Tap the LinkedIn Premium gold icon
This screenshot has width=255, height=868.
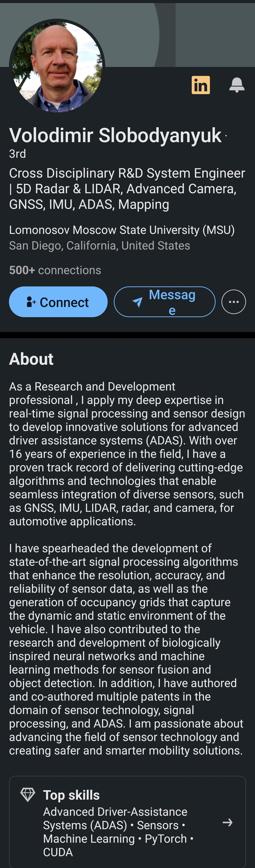[x=200, y=85]
